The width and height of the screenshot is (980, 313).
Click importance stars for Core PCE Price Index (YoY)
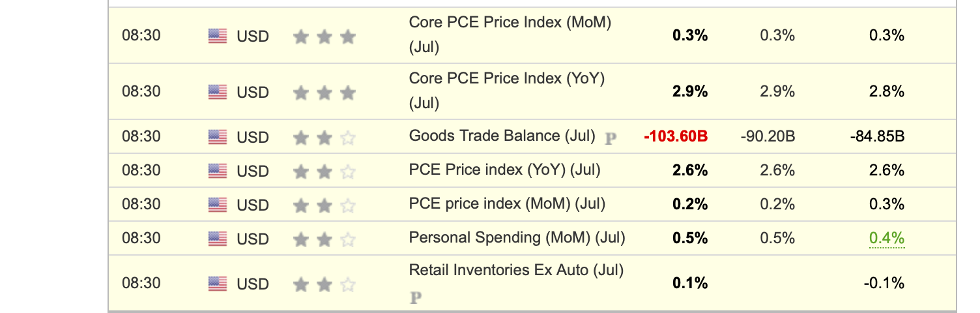pos(324,93)
